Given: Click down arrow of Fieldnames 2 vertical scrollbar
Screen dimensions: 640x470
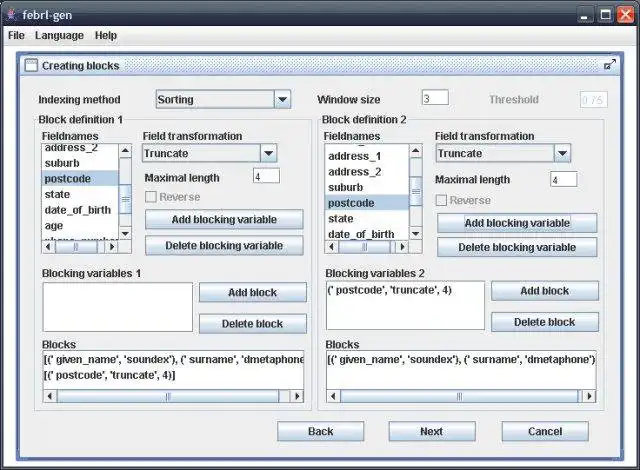Looking at the screenshot, I should point(416,233).
